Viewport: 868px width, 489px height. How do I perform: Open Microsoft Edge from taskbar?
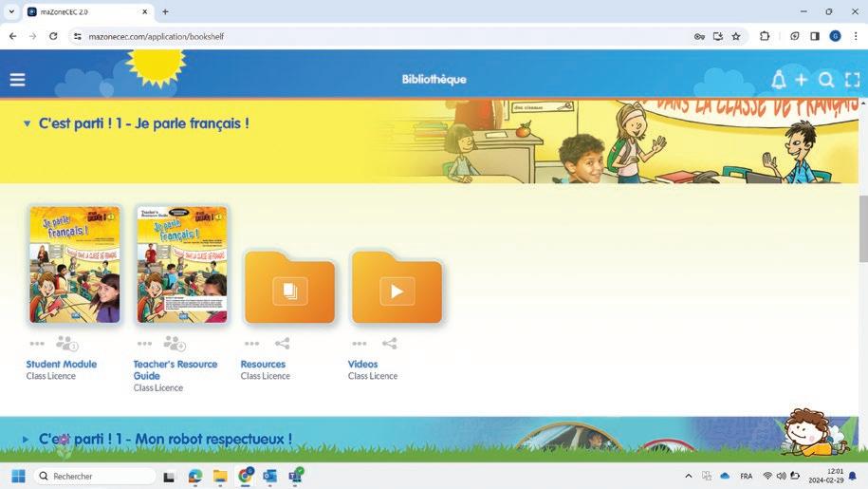195,477
